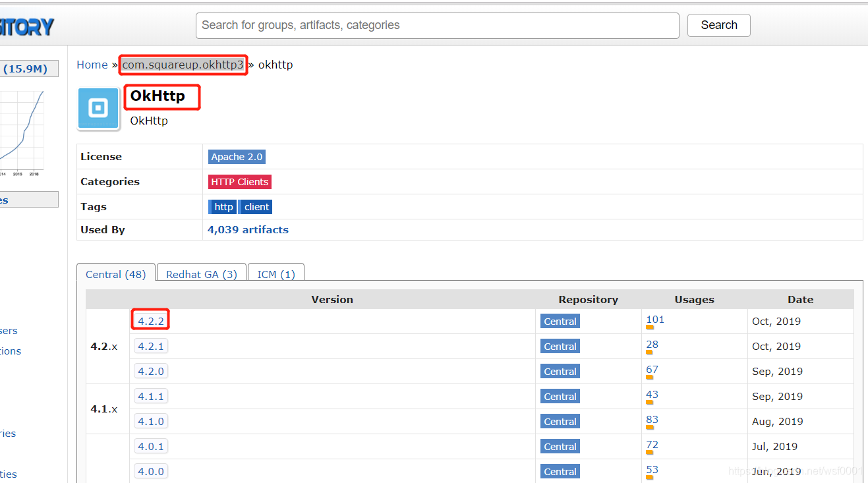Viewport: 868px width, 483px height.
Task: Click Central repository badge in 4.1.0 row
Action: [560, 422]
